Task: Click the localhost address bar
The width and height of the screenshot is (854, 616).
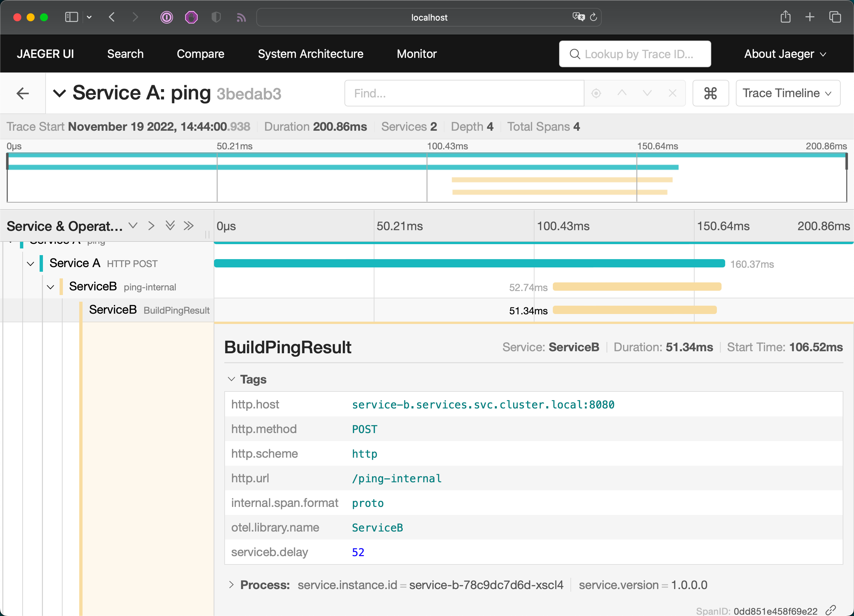Action: [x=429, y=17]
